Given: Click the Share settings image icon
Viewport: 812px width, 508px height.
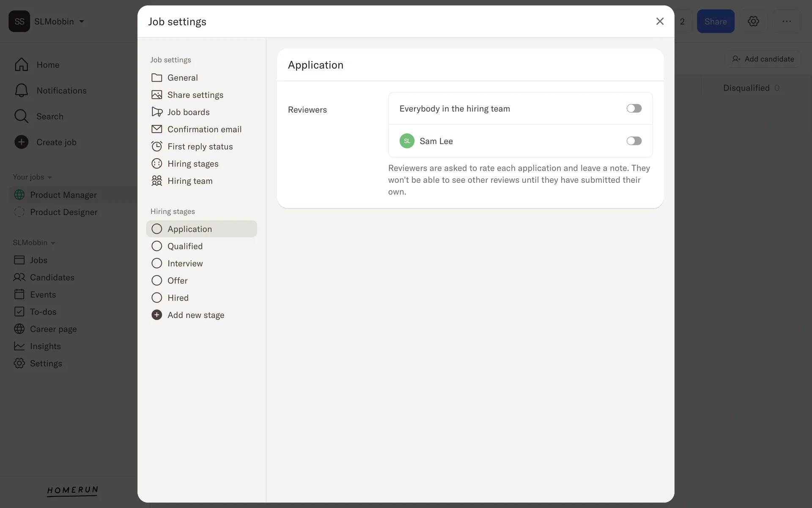Looking at the screenshot, I should (156, 95).
